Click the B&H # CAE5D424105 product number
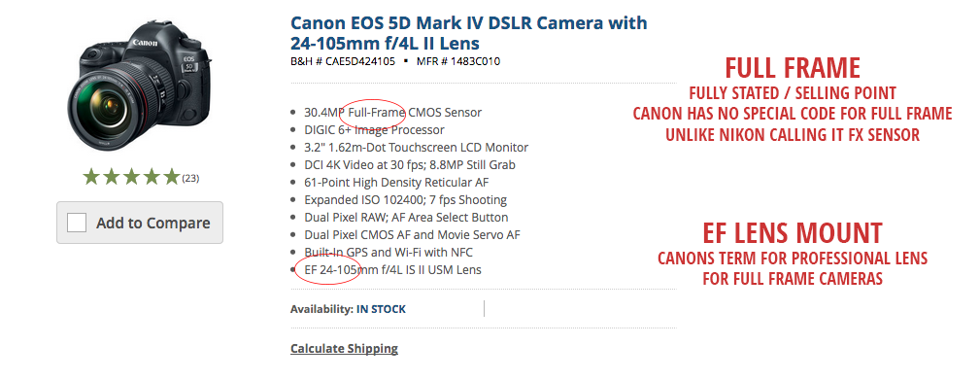Screen dimensions: 980x380 343,61
